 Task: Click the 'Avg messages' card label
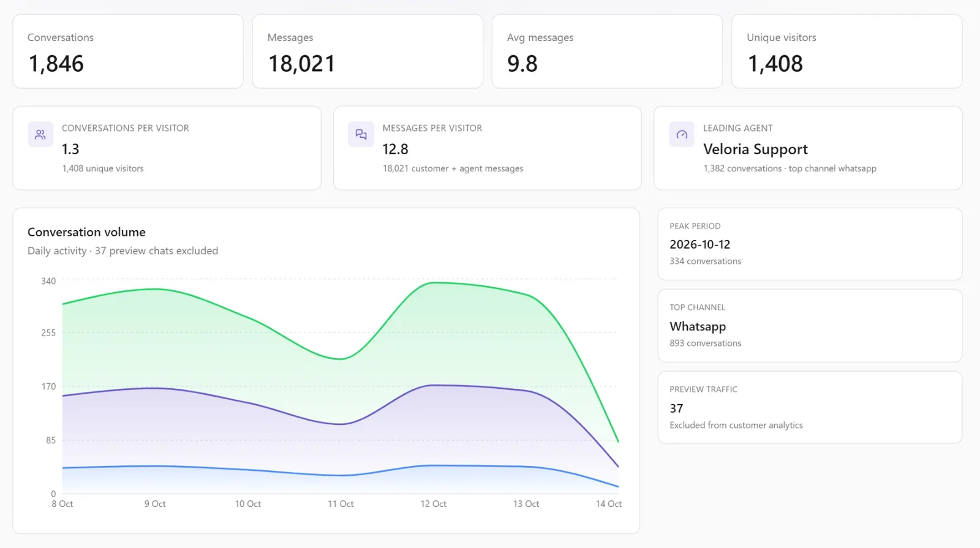point(540,37)
